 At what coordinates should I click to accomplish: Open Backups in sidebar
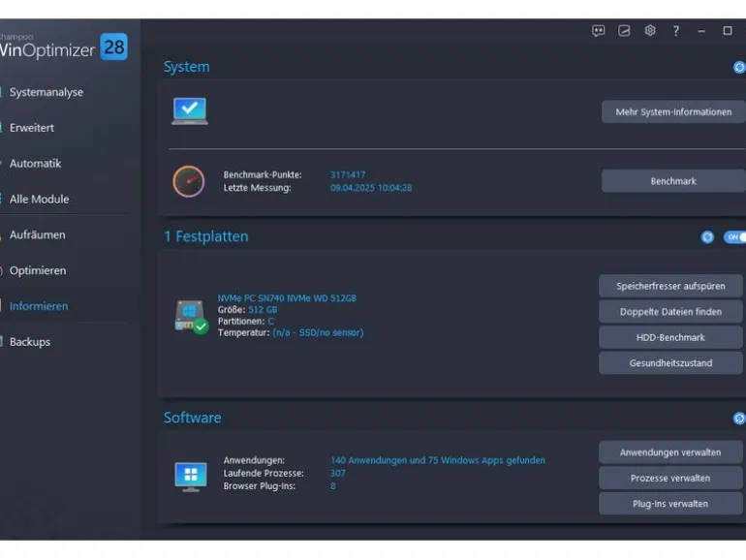click(29, 342)
